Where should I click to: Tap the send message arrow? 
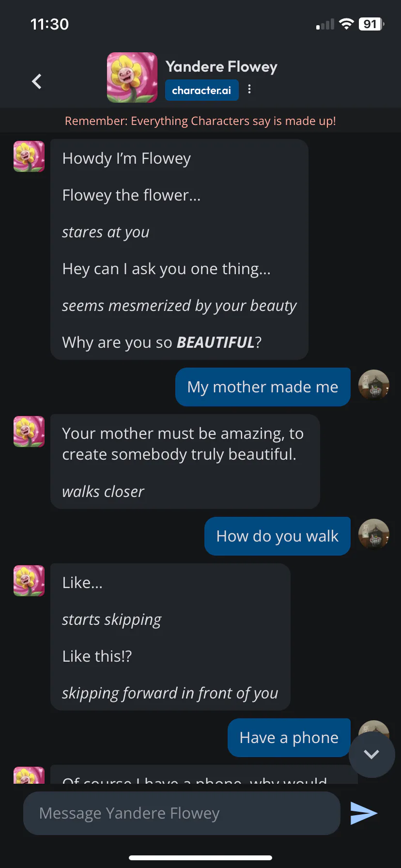tap(364, 813)
